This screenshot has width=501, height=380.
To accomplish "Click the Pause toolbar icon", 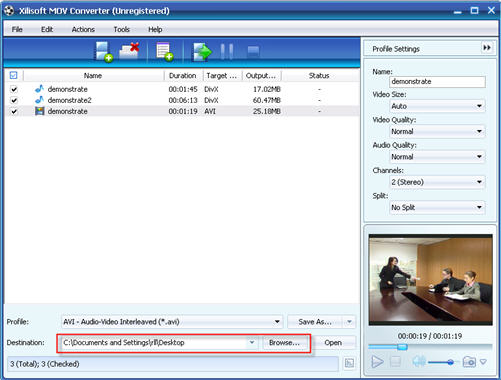I will 227,52.
